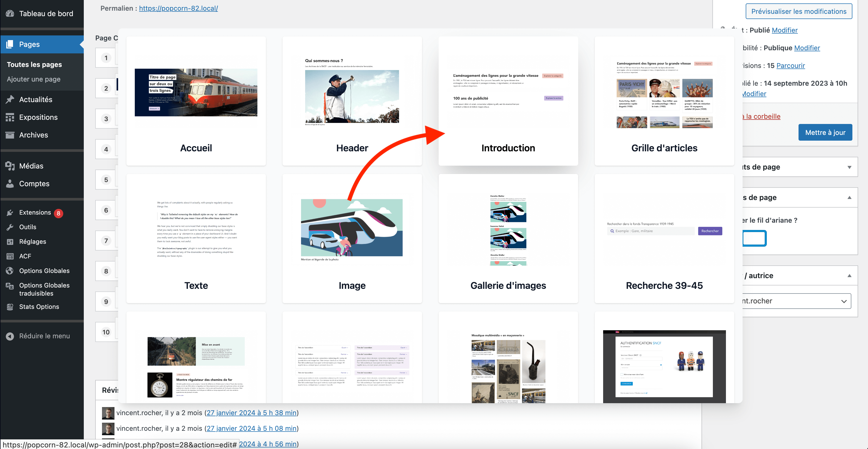The height and width of the screenshot is (449, 868).
Task: Open revision dated 2024 à 4 h 56
Action: (x=268, y=444)
